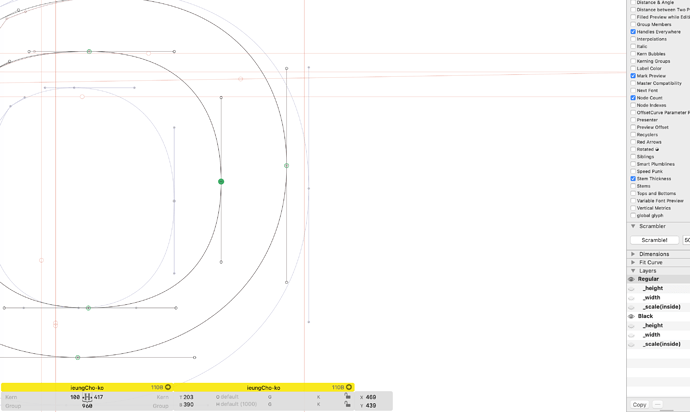This screenshot has height=412, width=690.
Task: Click the Copy button in Layers panel
Action: point(639,405)
